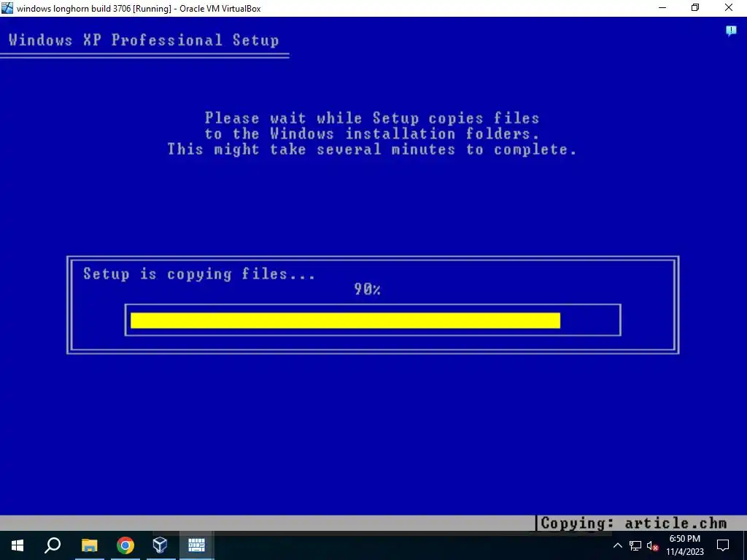Click the VirtualBox window title bar icon
This screenshot has height=560, width=747.
7,8
